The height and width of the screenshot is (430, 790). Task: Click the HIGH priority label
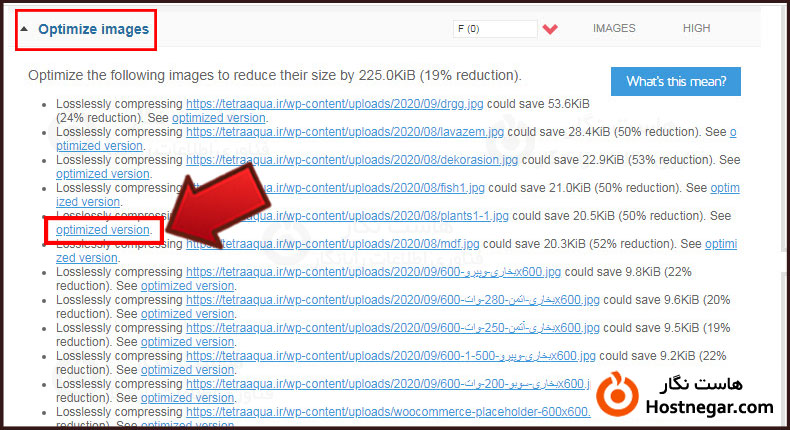tap(696, 29)
